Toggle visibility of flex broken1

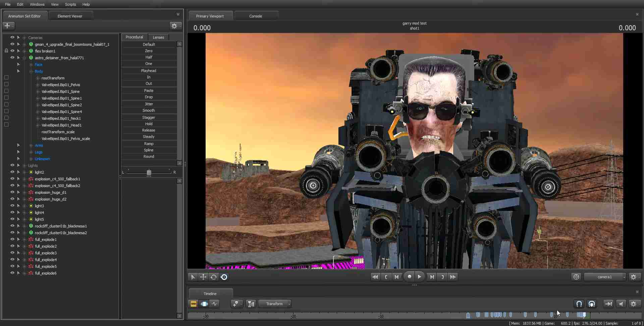12,51
